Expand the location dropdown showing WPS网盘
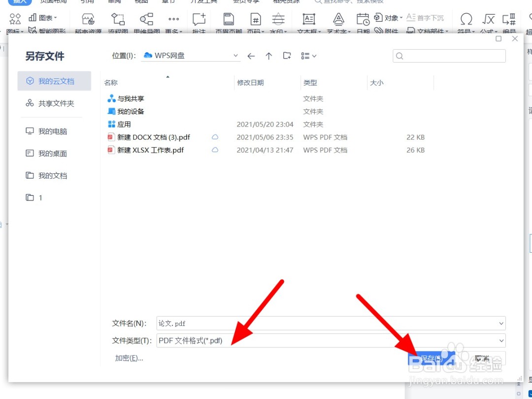The height and width of the screenshot is (399, 532). [x=235, y=56]
